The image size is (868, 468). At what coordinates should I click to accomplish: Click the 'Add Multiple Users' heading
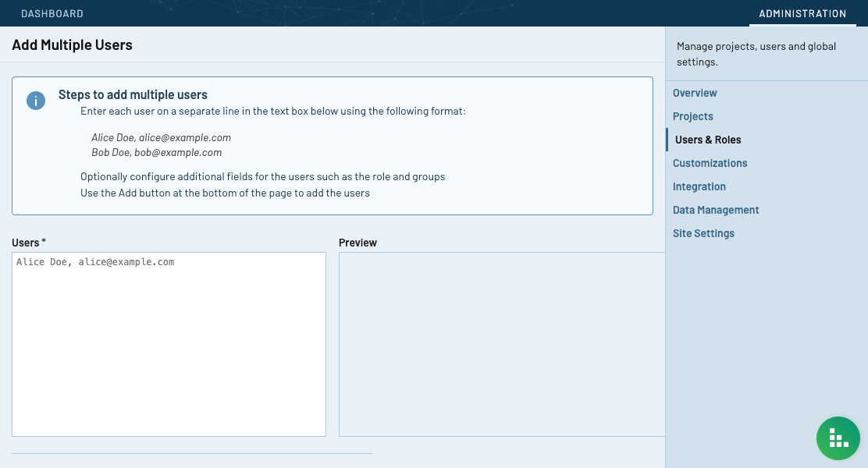[x=72, y=44]
